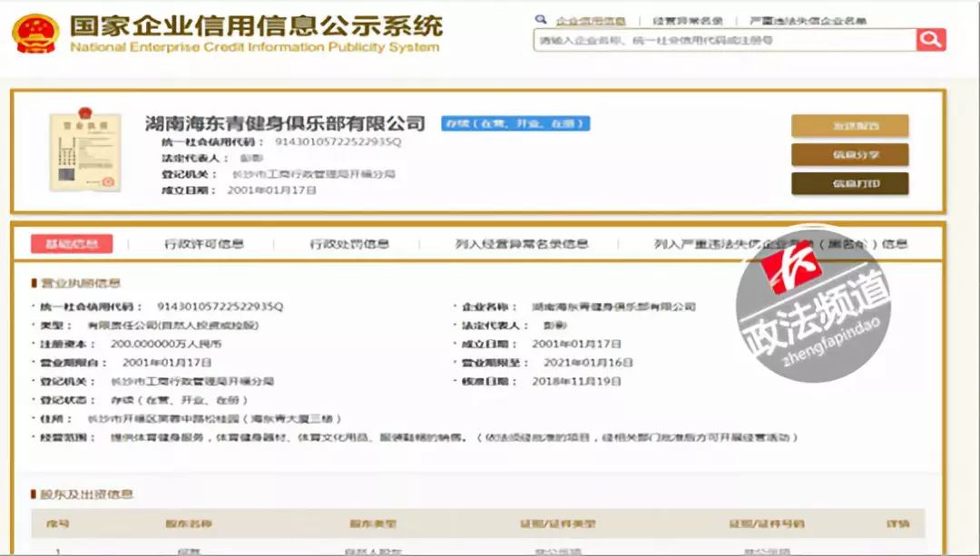Click the 信息打印 button
Screen dimensions: 980x556
click(x=850, y=183)
